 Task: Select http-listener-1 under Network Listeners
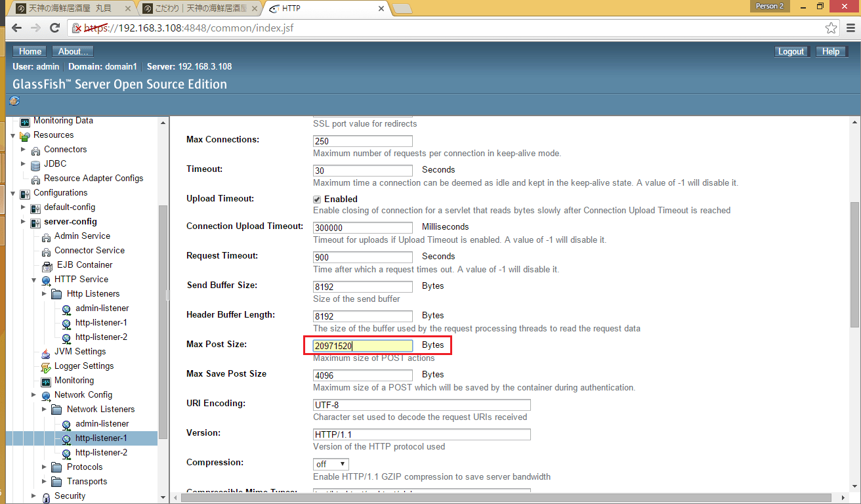[101, 438]
